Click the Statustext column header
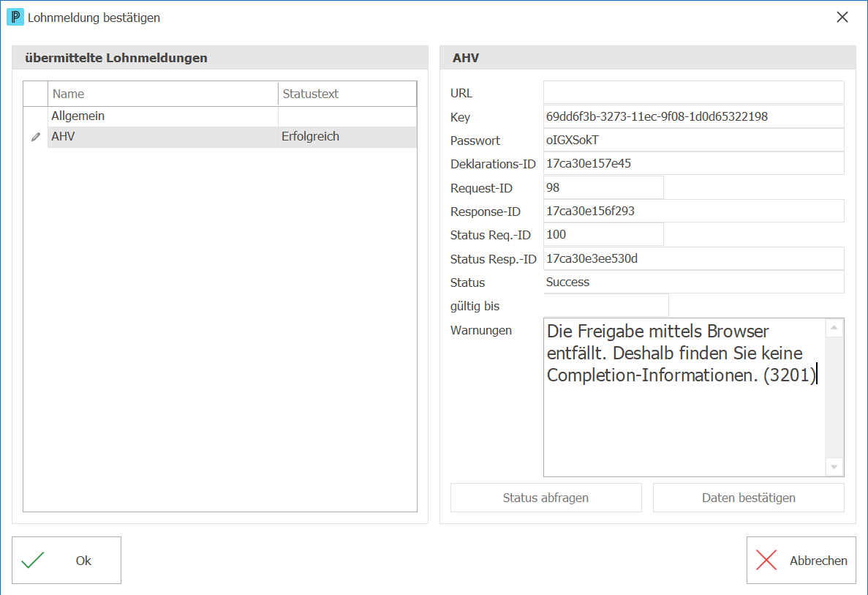The image size is (868, 595). pyautogui.click(x=347, y=94)
